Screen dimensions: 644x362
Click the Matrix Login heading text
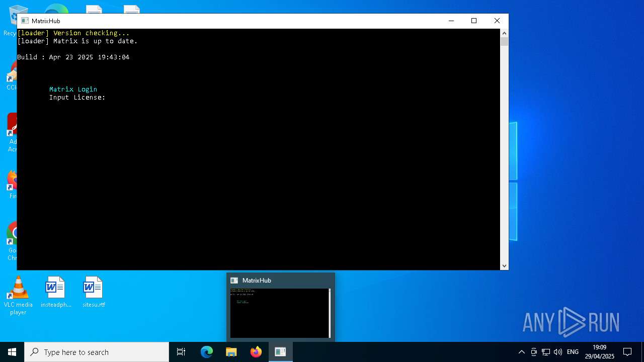[73, 89]
